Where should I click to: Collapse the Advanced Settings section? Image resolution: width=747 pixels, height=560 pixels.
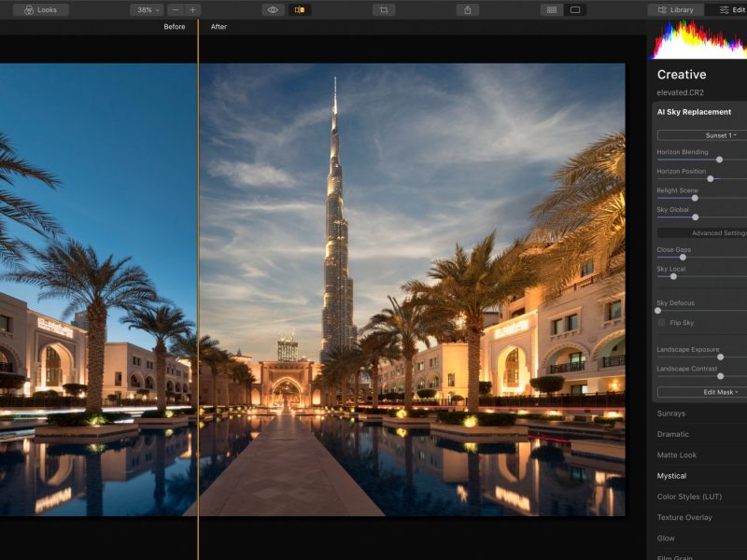coord(702,232)
